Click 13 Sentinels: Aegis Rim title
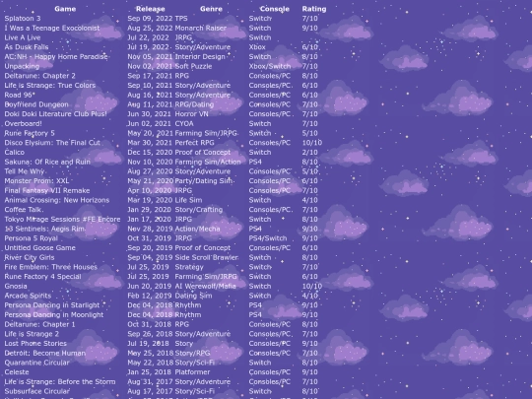This screenshot has height=399, width=532. point(44,229)
